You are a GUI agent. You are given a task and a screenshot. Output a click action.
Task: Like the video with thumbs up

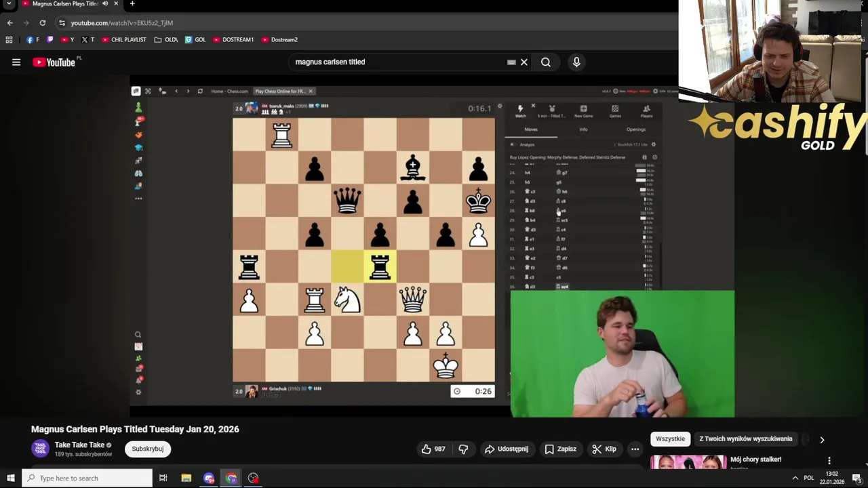coord(433,449)
